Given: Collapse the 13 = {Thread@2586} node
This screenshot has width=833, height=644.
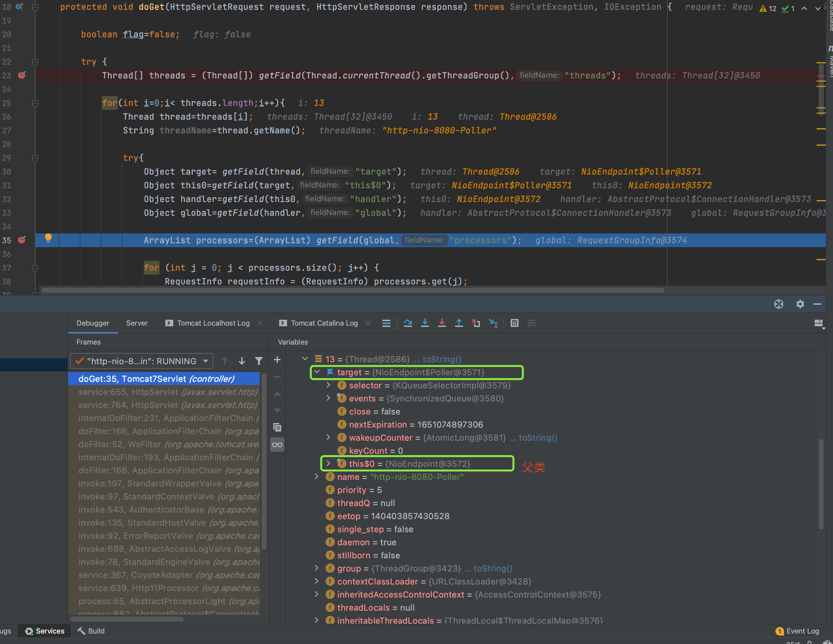Looking at the screenshot, I should pos(305,359).
